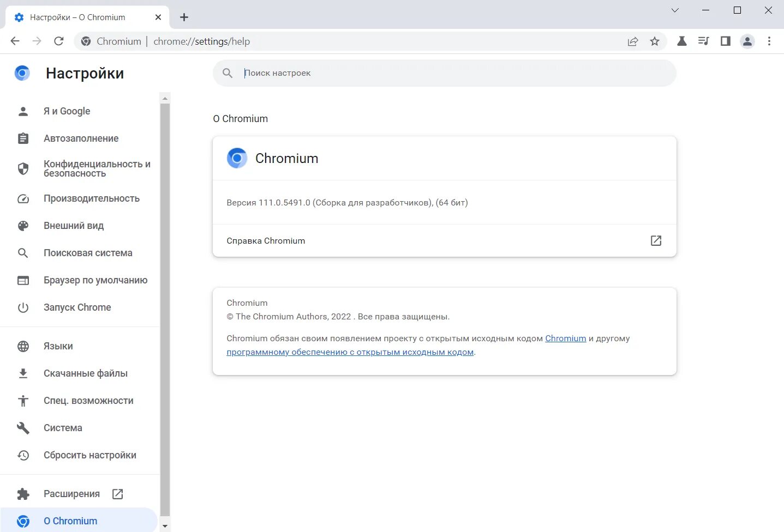Click the sidebar scrollbar up arrow

(x=165, y=98)
